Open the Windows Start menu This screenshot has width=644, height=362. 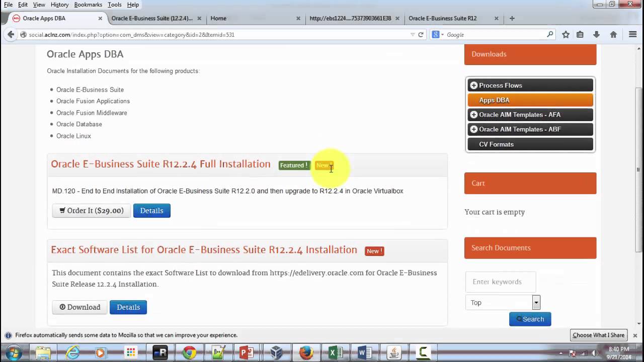pyautogui.click(x=14, y=353)
